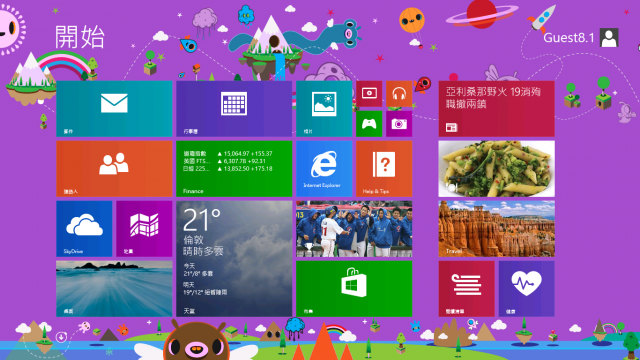Launch the Music headphones tile
The height and width of the screenshot is (360, 640).
pyautogui.click(x=399, y=93)
